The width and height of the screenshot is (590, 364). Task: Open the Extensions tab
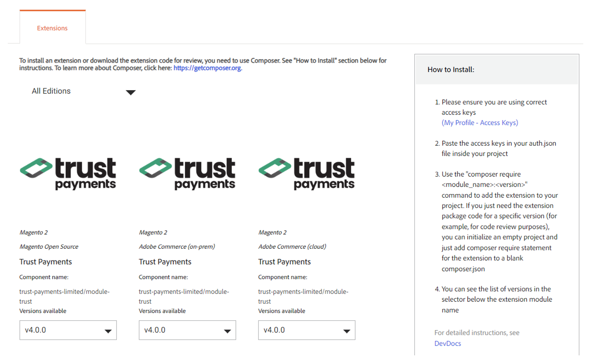point(52,28)
